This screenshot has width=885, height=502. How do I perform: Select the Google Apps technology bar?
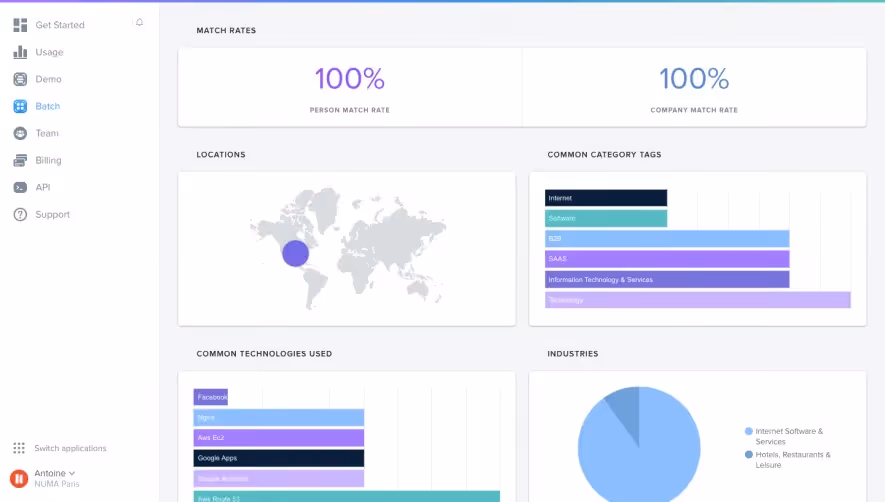(279, 458)
